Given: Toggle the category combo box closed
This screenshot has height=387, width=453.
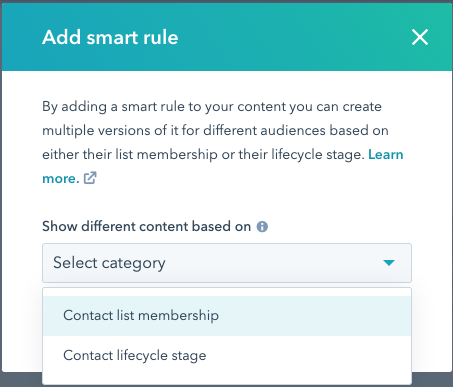Looking at the screenshot, I should 227,263.
